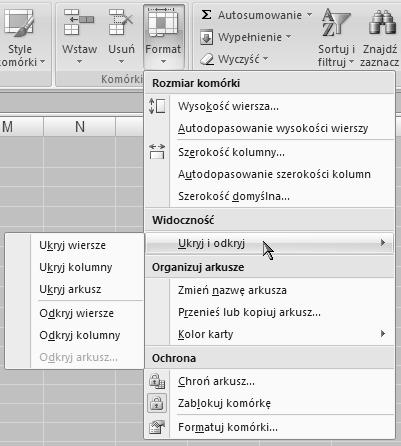
Task: Open the Usuń dropdown arrow
Action: 121,62
